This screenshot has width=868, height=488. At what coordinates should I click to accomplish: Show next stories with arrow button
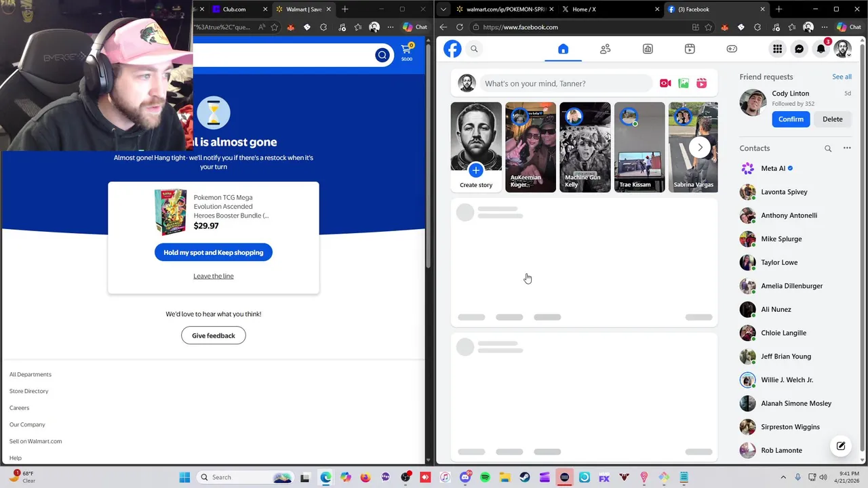click(700, 147)
